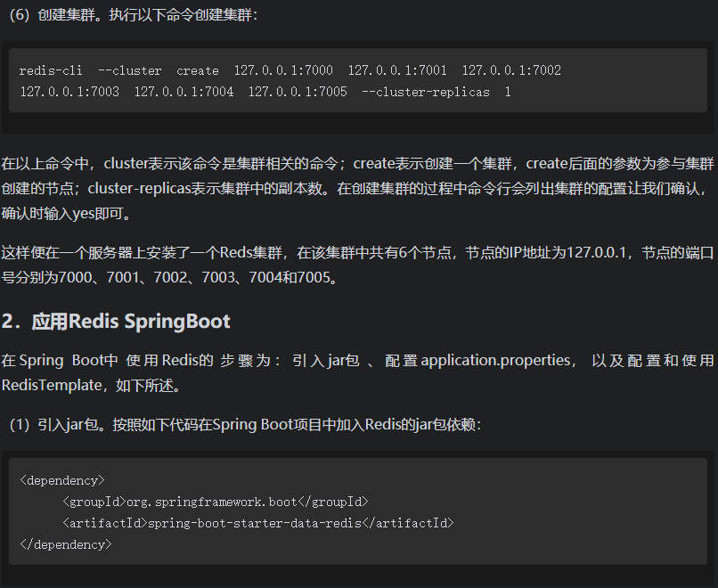Click the paragraph line starting "在以上命令中，cluster表示"
This screenshot has height=588, width=718.
(357, 164)
